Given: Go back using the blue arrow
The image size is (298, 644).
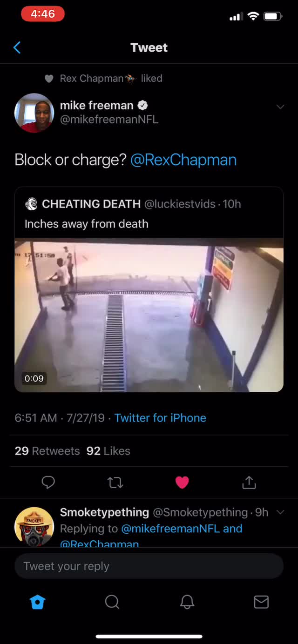Looking at the screenshot, I should tap(17, 47).
